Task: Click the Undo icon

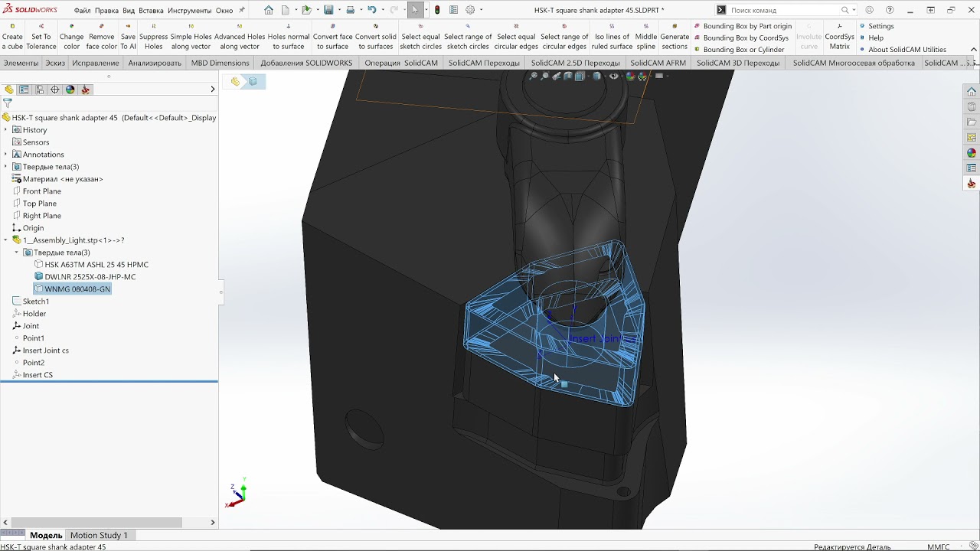Action: point(371,10)
